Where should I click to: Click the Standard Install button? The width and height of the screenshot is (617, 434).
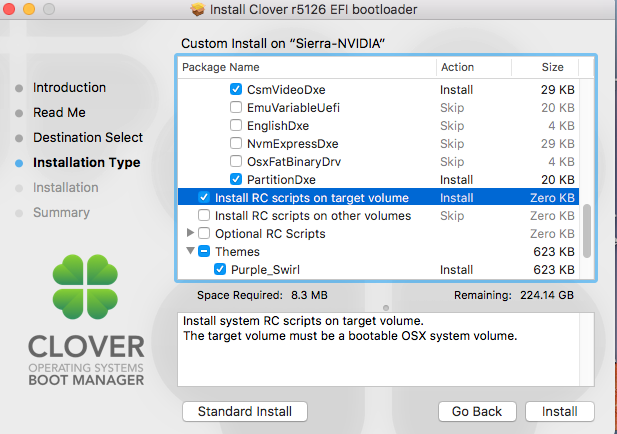click(245, 412)
